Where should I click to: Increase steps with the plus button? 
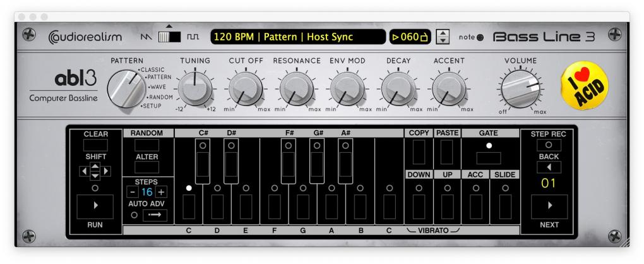(162, 192)
